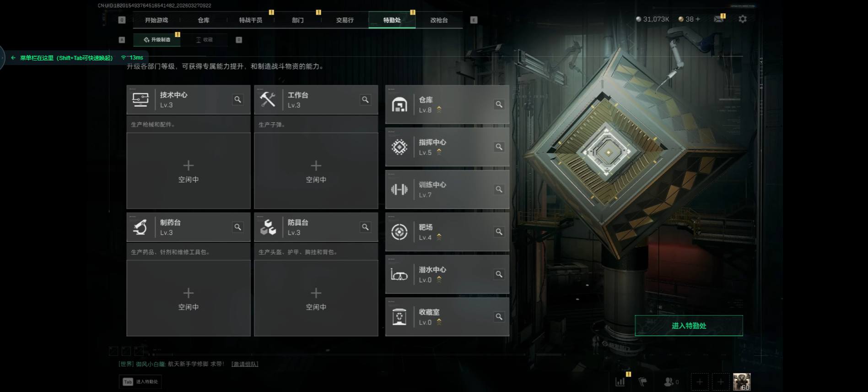Open the settings gear icon
The height and width of the screenshot is (392, 868).
743,19
